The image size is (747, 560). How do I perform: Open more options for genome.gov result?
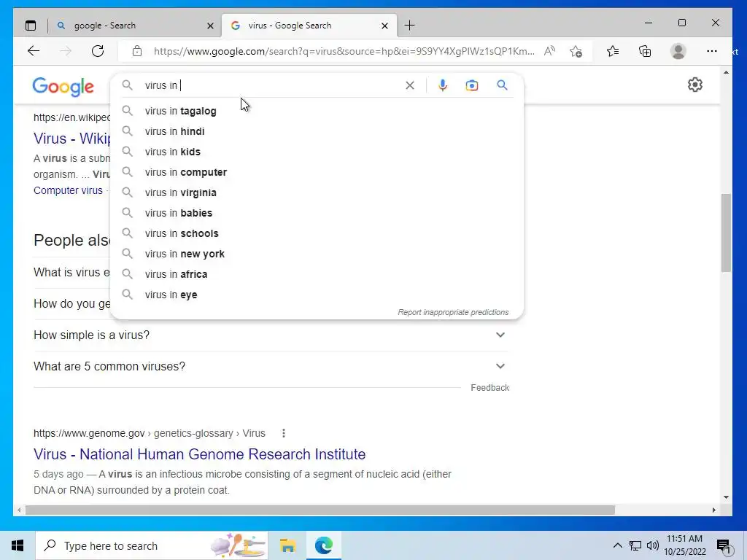pos(284,433)
